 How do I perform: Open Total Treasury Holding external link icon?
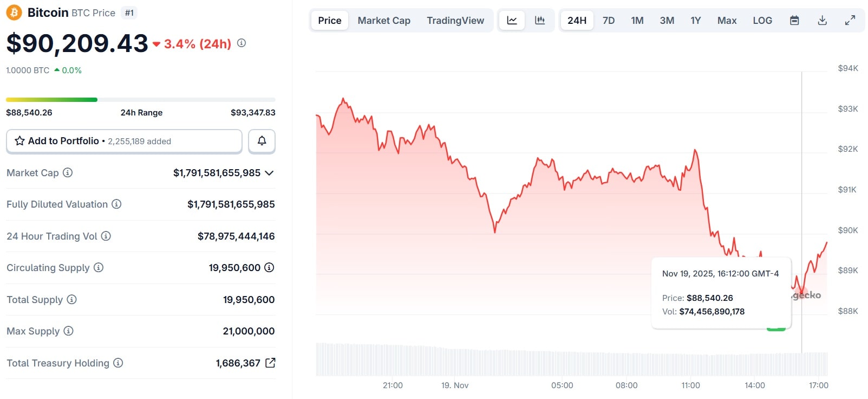(x=271, y=363)
